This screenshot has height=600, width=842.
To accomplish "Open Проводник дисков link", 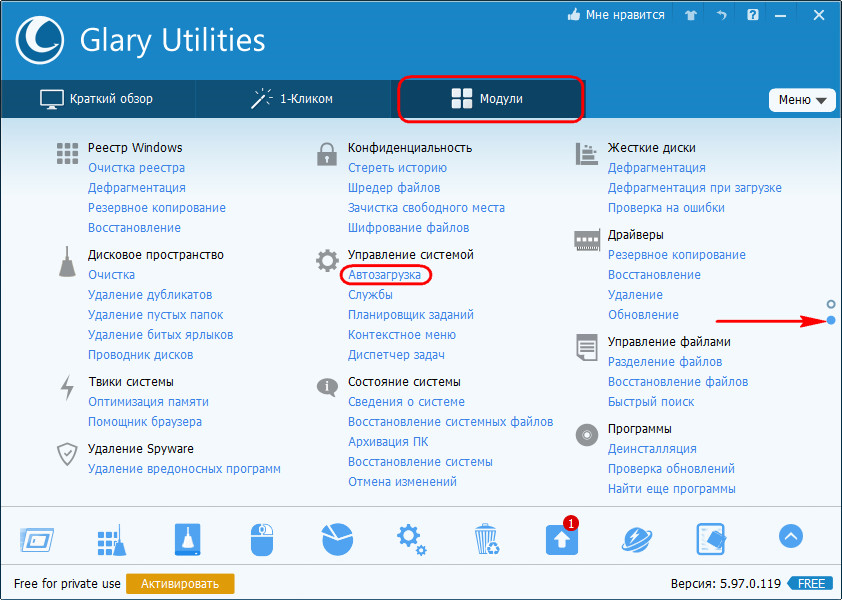I will (140, 355).
